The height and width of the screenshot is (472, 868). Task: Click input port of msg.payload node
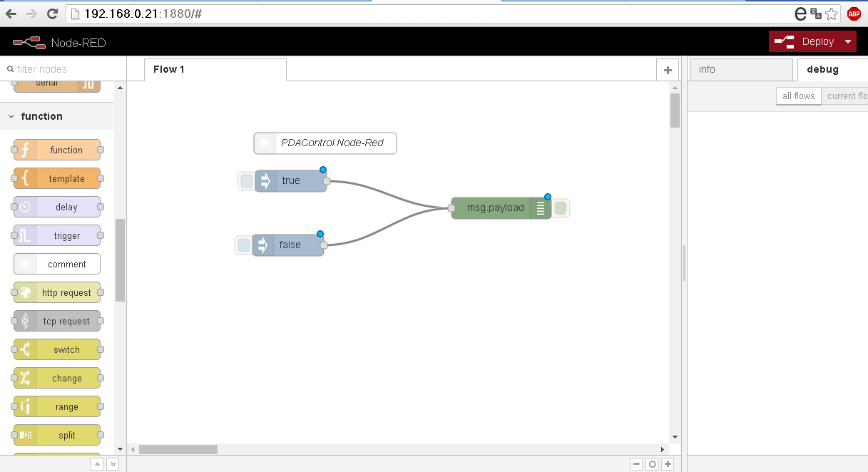click(451, 208)
